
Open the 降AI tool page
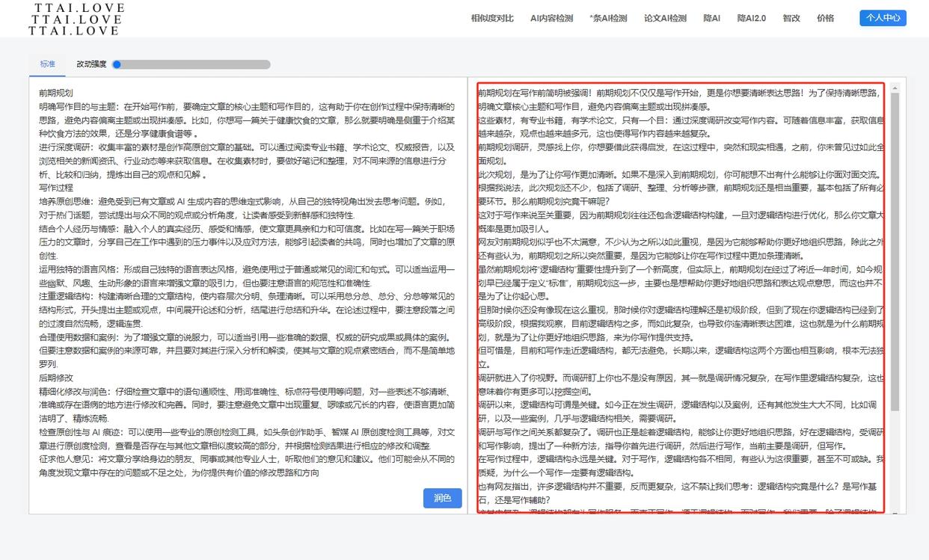point(711,17)
